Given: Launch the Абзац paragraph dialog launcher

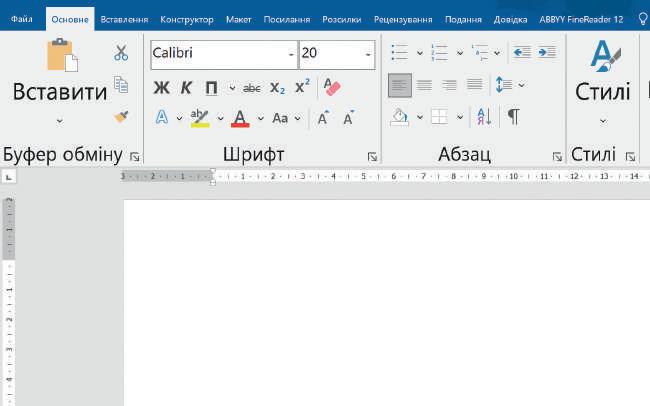Looking at the screenshot, I should (557, 157).
